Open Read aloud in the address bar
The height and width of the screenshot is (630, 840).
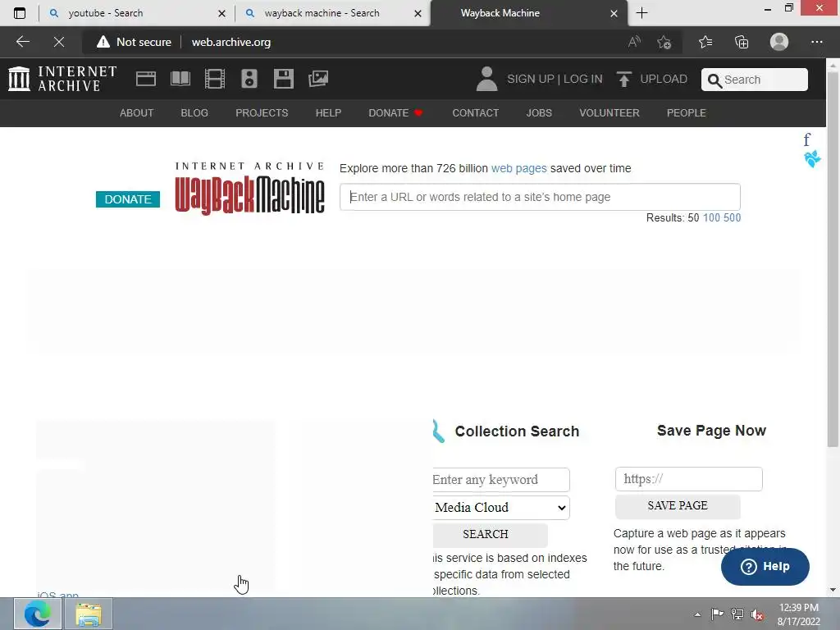tap(634, 42)
